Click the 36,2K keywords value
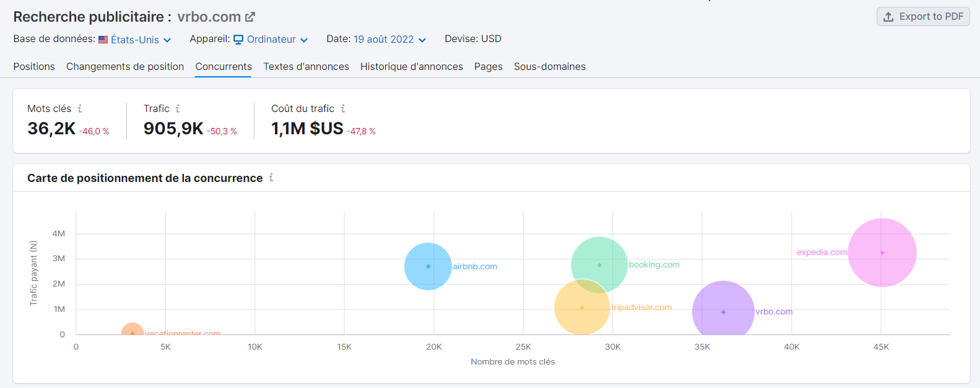Screen dimensions: 980x388 pyautogui.click(x=51, y=128)
